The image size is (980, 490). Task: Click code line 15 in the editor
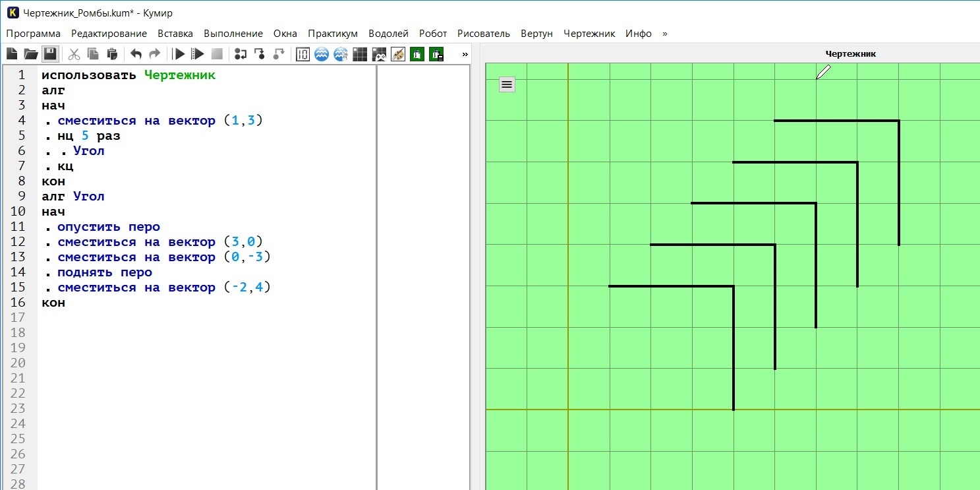click(156, 288)
